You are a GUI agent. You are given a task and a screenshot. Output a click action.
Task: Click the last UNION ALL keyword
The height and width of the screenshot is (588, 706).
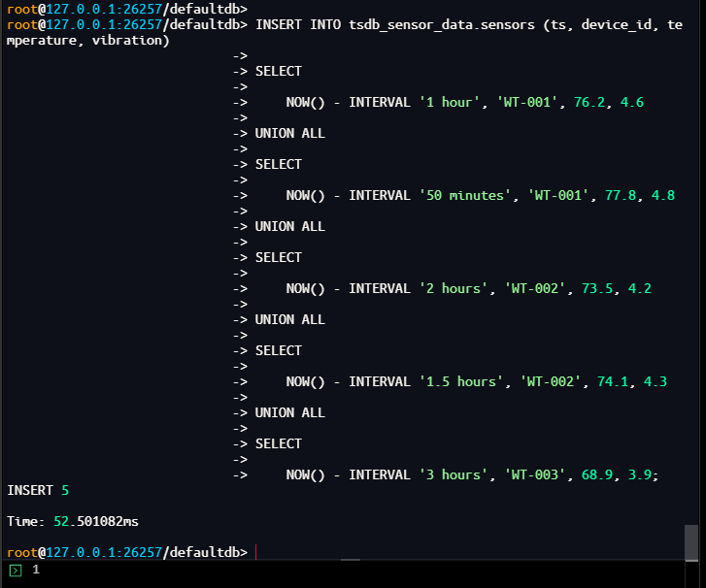pyautogui.click(x=290, y=412)
